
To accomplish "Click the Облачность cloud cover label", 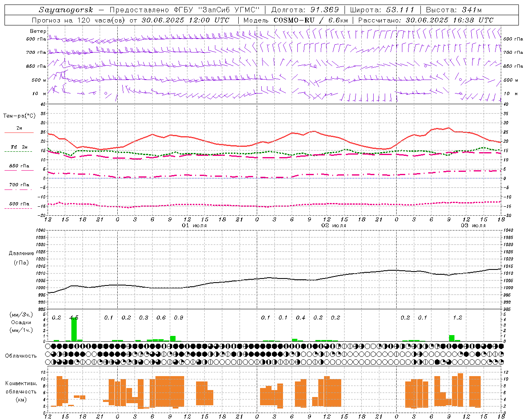I will [21, 356].
